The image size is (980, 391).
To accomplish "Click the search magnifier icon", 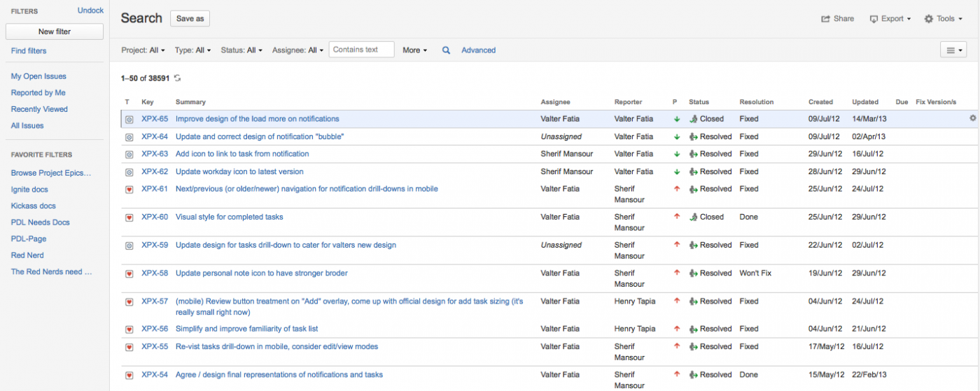I will tap(446, 50).
